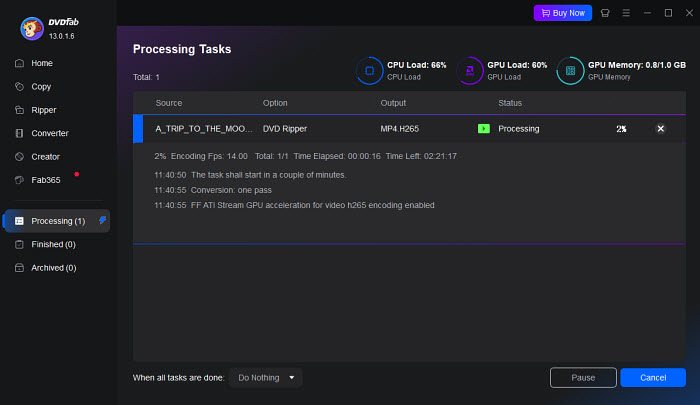Click the Converter module icon
The height and width of the screenshot is (405, 700).
[19, 133]
